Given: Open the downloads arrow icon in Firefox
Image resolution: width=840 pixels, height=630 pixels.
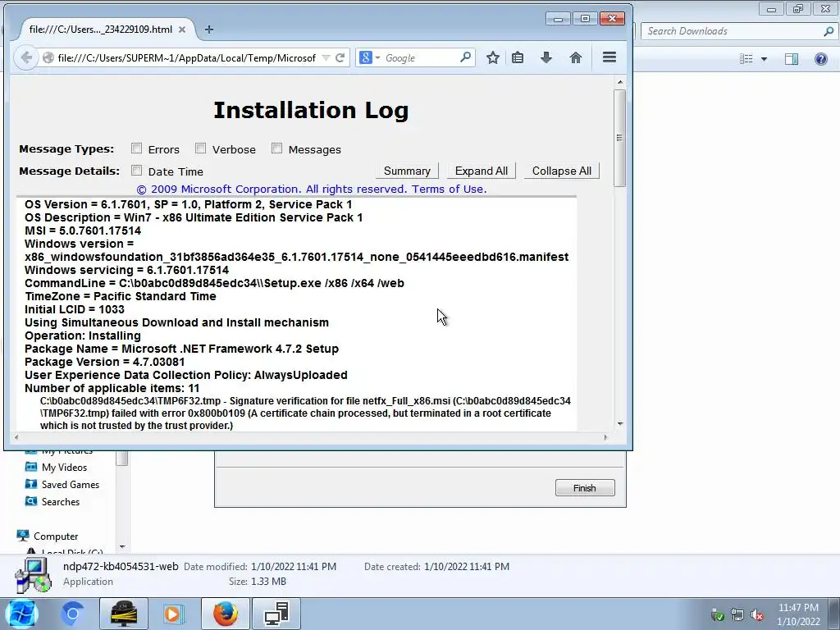Looking at the screenshot, I should pyautogui.click(x=546, y=58).
